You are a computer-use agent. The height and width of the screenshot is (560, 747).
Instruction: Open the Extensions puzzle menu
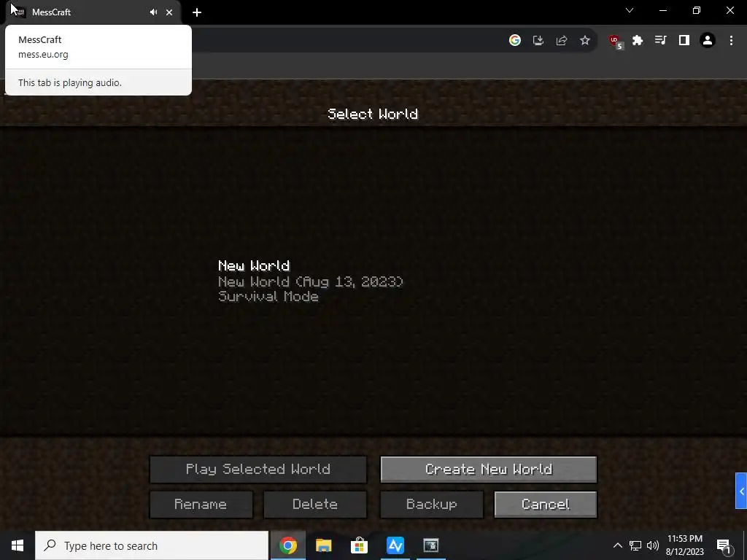638,41
